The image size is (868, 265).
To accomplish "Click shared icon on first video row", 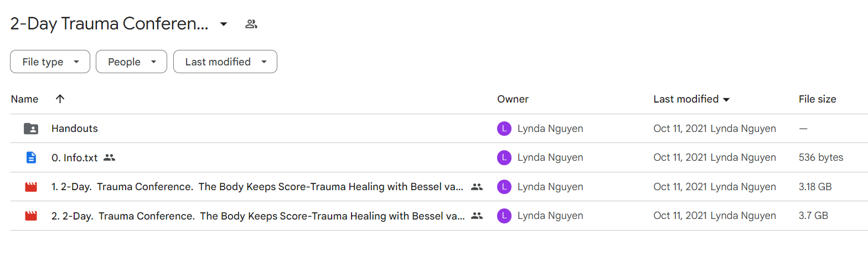I will 477,187.
